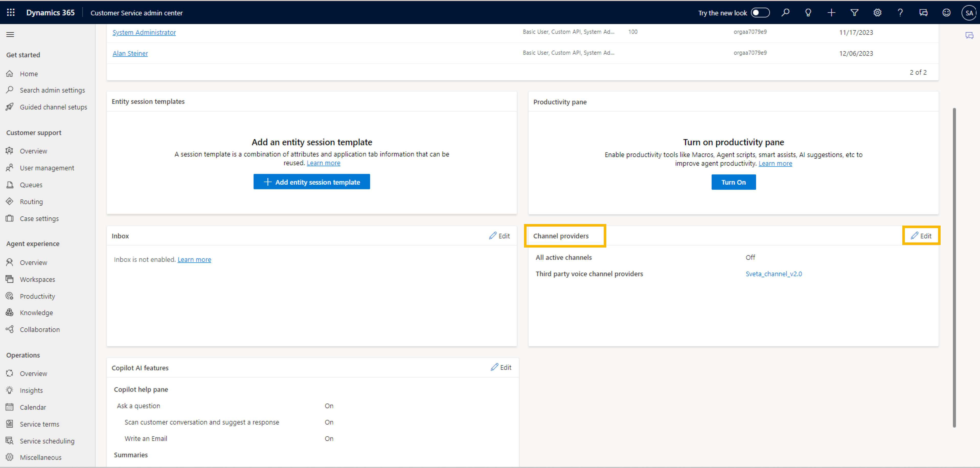This screenshot has height=468, width=980.
Task: Click the page vertical scrollbar
Action: (x=954, y=268)
